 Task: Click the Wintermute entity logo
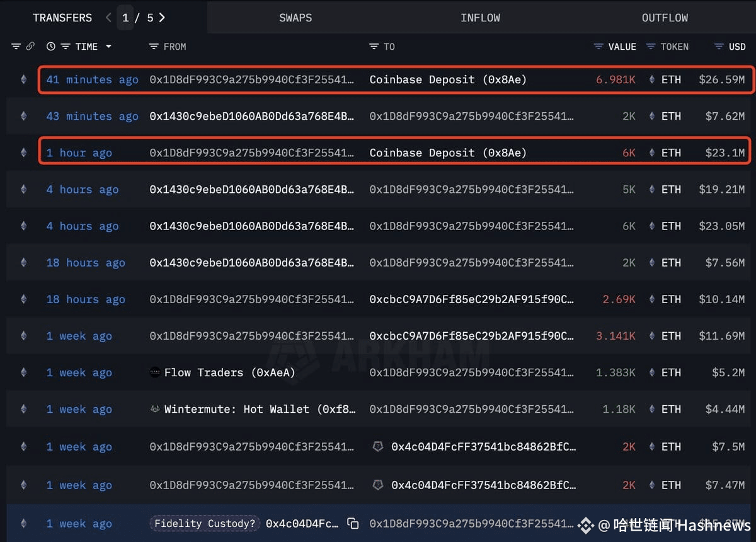pyautogui.click(x=155, y=409)
